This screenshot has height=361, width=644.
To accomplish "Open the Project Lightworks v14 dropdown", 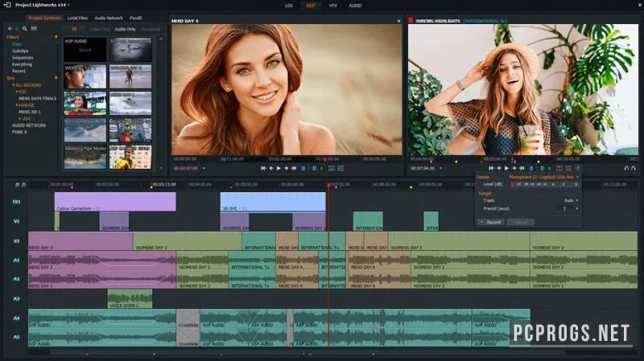I will pyautogui.click(x=68, y=5).
